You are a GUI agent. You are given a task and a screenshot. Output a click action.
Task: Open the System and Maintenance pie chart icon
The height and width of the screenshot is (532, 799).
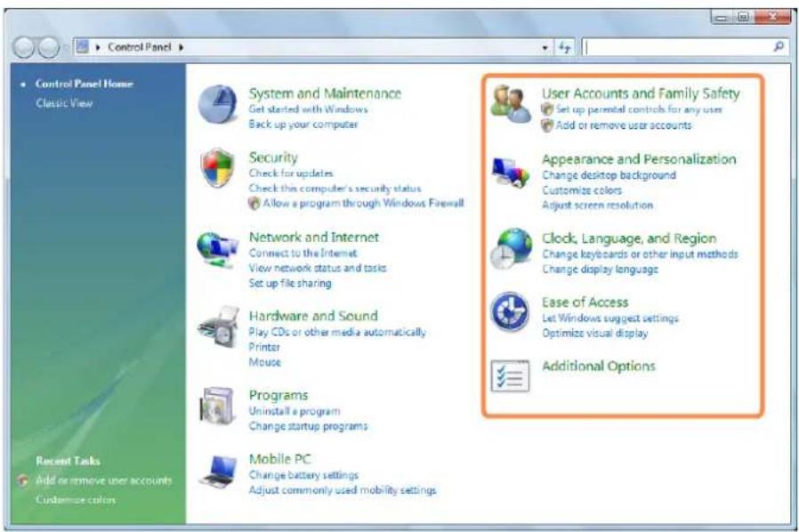[x=218, y=104]
